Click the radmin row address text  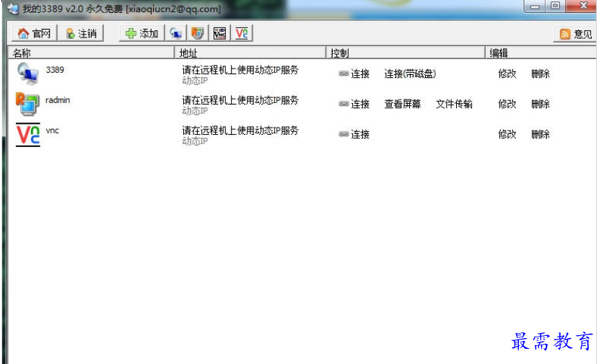tap(240, 100)
